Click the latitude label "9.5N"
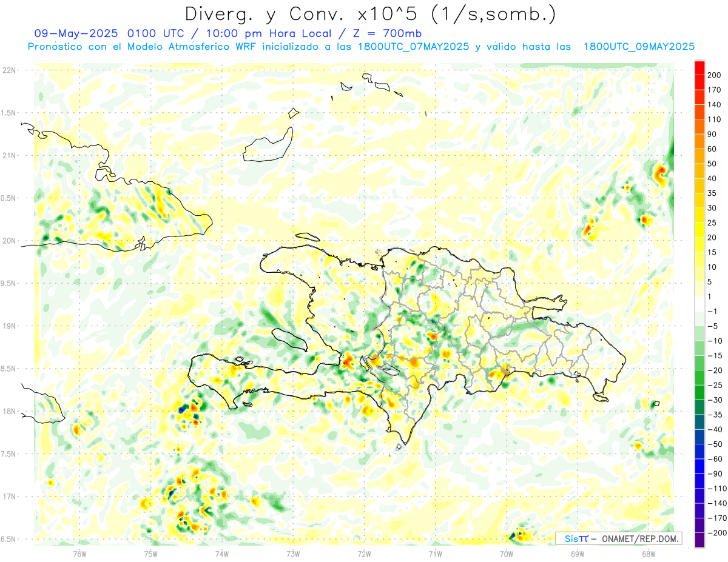 [8, 283]
